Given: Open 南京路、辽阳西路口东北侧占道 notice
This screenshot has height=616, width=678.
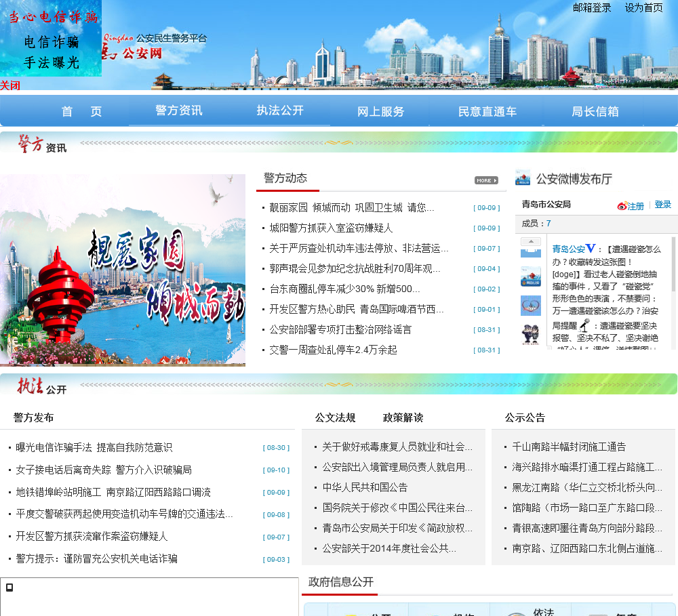Looking at the screenshot, I should click(587, 548).
